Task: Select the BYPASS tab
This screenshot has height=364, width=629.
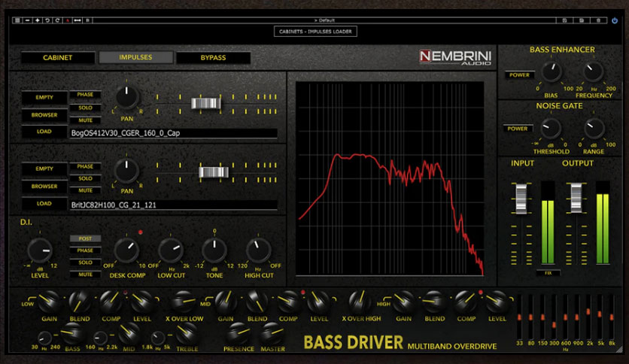Action: pos(213,58)
